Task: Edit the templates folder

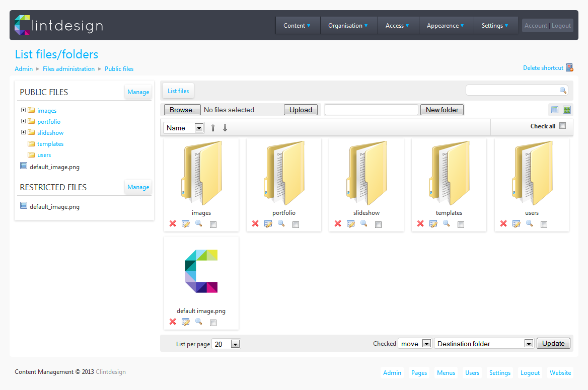Action: tap(433, 223)
